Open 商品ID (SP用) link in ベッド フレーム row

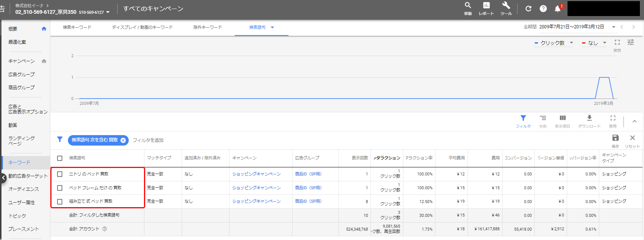tap(308, 188)
